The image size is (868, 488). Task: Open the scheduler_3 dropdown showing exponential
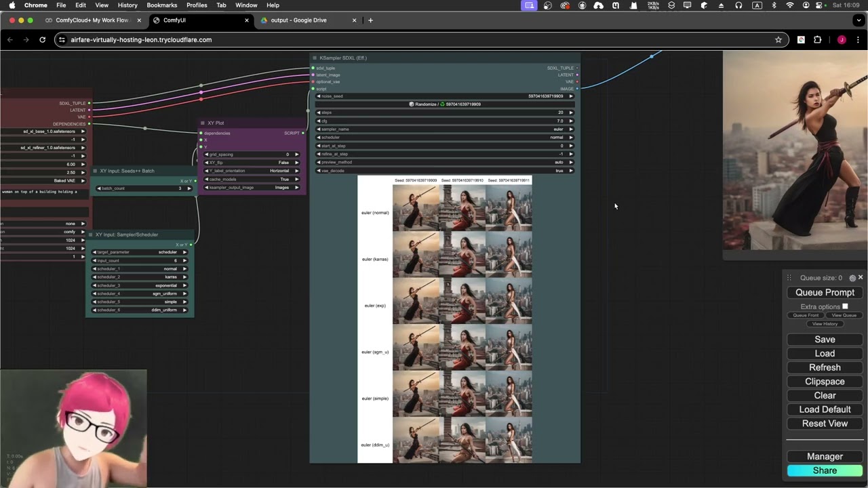coord(140,285)
